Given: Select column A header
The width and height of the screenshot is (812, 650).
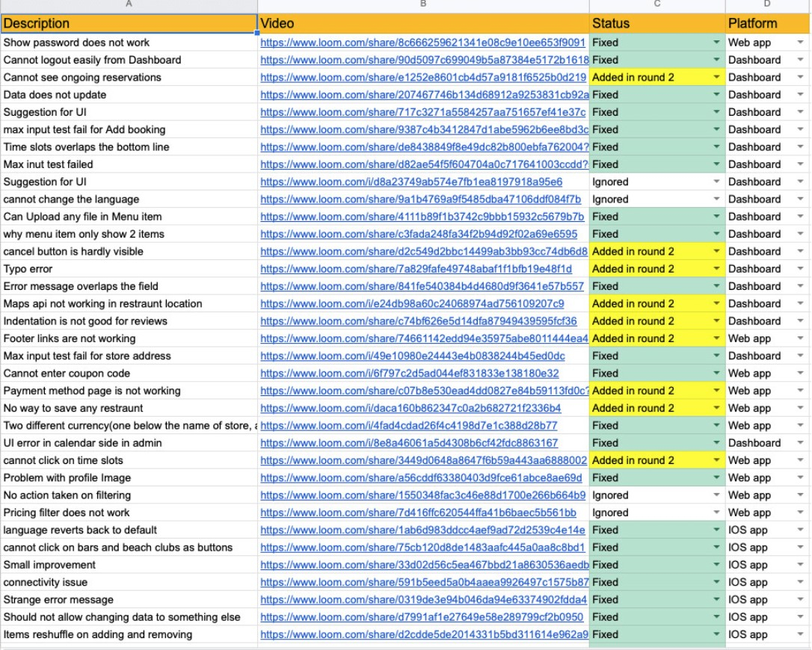Looking at the screenshot, I should tap(129, 5).
